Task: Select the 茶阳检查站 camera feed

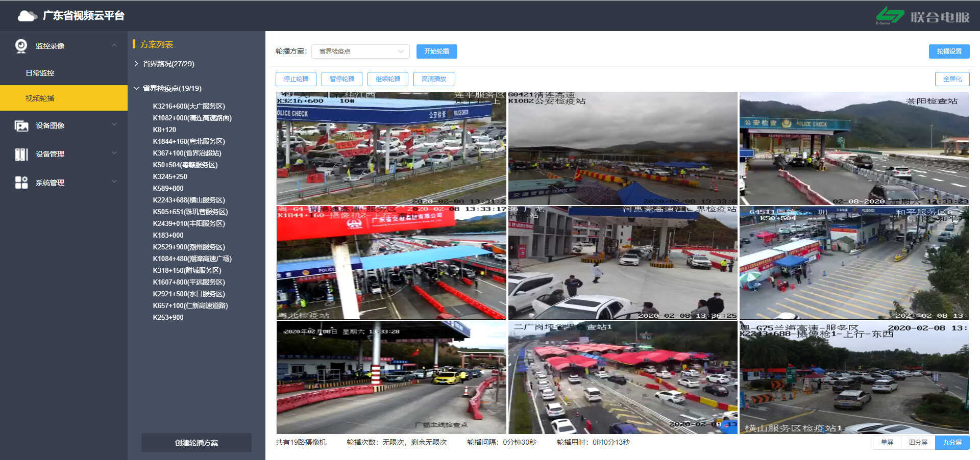Action: tap(853, 148)
